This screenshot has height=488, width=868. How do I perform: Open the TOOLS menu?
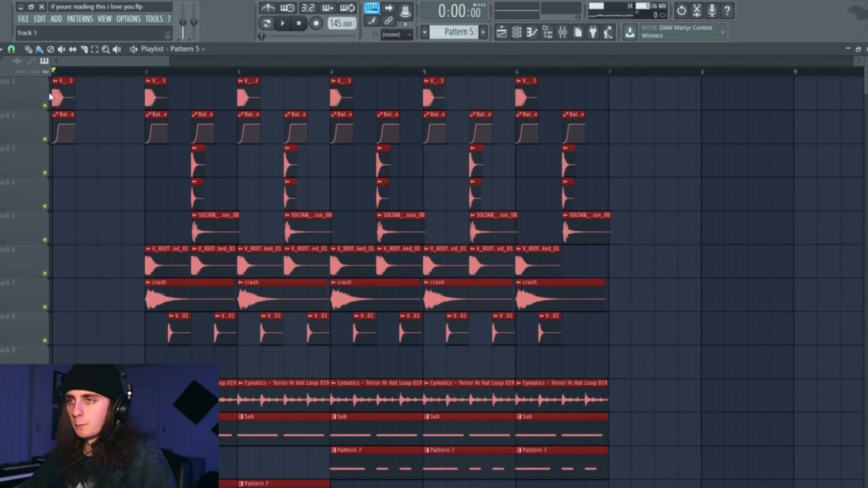[154, 19]
